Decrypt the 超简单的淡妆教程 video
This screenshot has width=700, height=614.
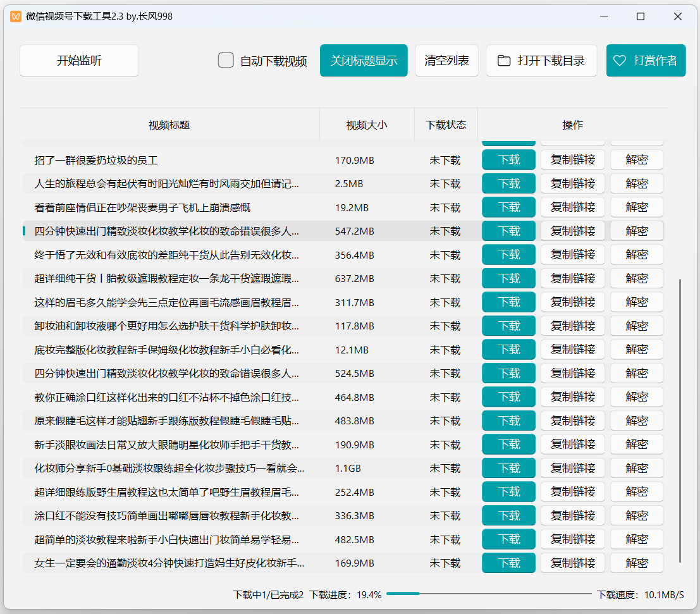coord(637,539)
